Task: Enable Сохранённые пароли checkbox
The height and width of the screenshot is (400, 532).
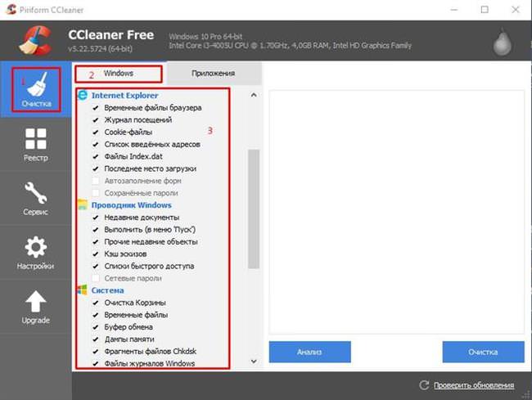Action: (x=96, y=193)
